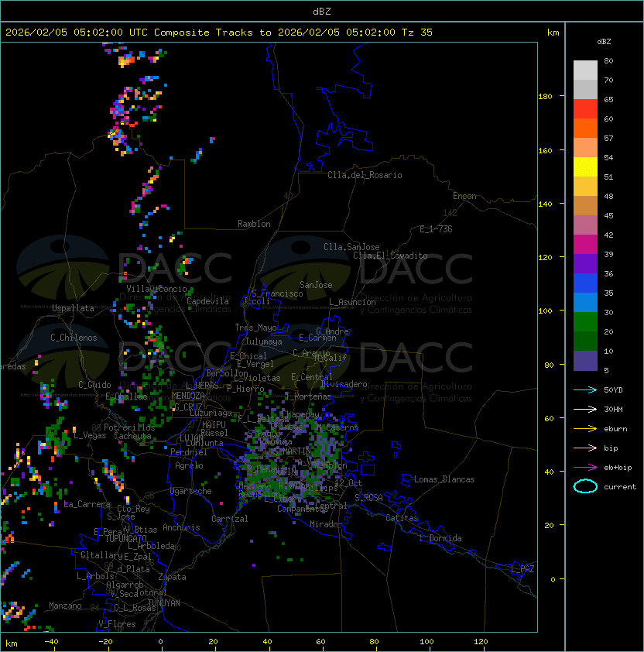This screenshot has height=652, width=644.
Task: Click the blue 36 dBZ color swatch
Action: click(585, 283)
